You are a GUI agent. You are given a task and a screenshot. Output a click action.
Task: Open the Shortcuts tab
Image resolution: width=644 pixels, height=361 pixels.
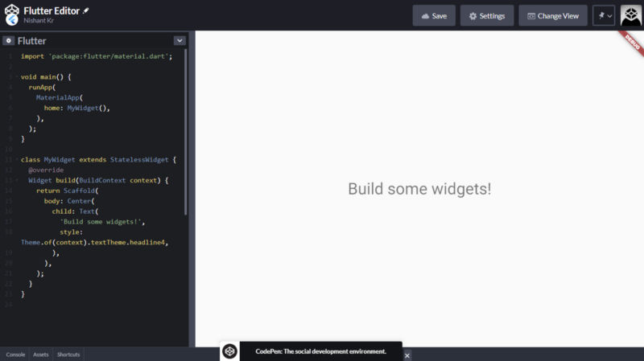point(68,355)
